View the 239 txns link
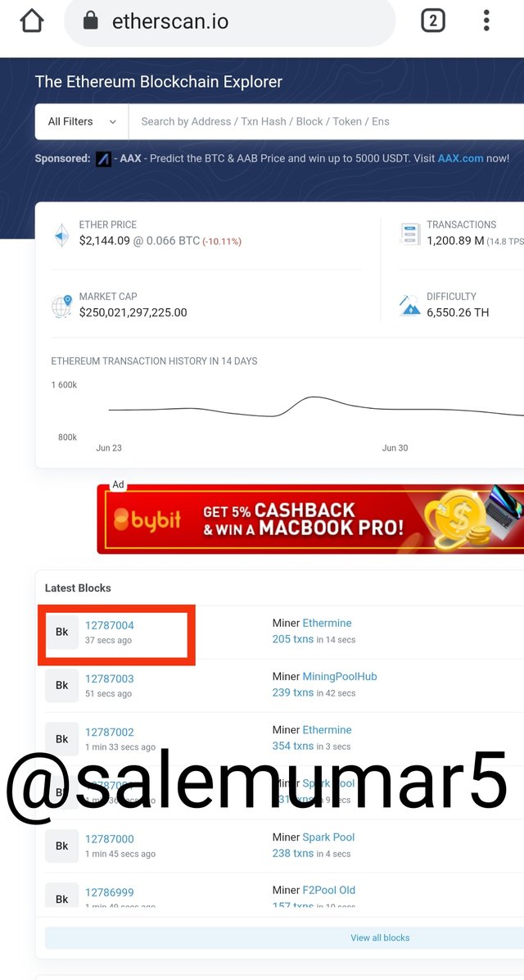Screen dimensions: 524x980 tap(293, 692)
